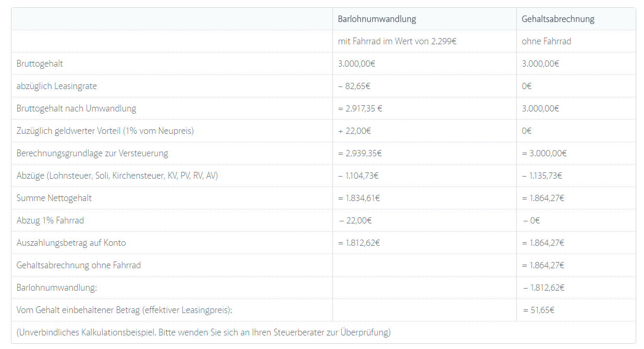
Task: Click the '= 51,65€' effective leasing price
Action: pos(539,310)
